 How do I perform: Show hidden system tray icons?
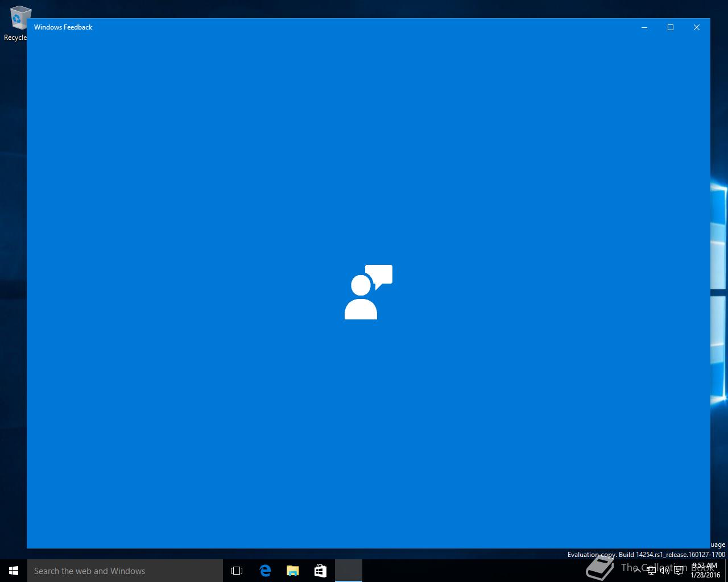(x=638, y=571)
